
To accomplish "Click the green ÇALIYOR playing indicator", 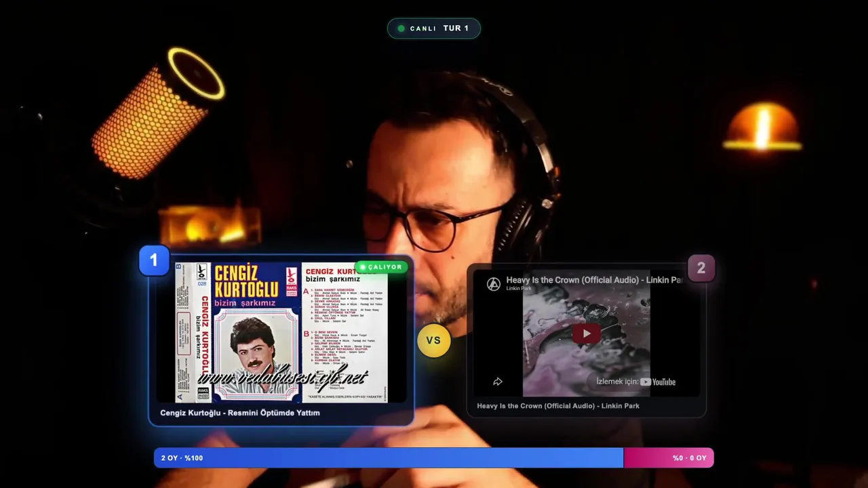I will point(381,267).
